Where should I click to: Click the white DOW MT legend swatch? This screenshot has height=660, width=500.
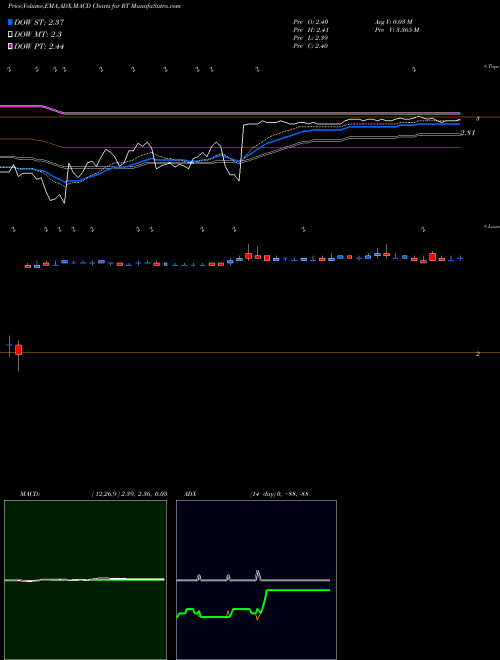10,35
